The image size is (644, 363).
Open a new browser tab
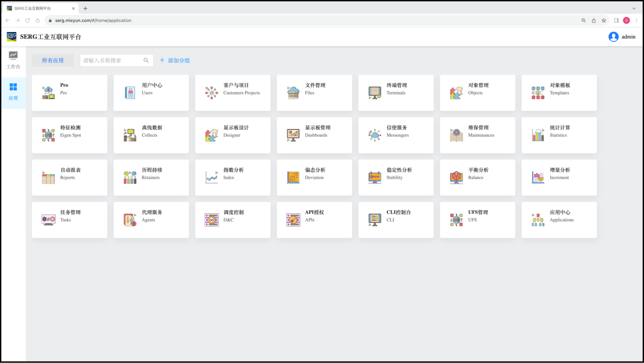[85, 8]
